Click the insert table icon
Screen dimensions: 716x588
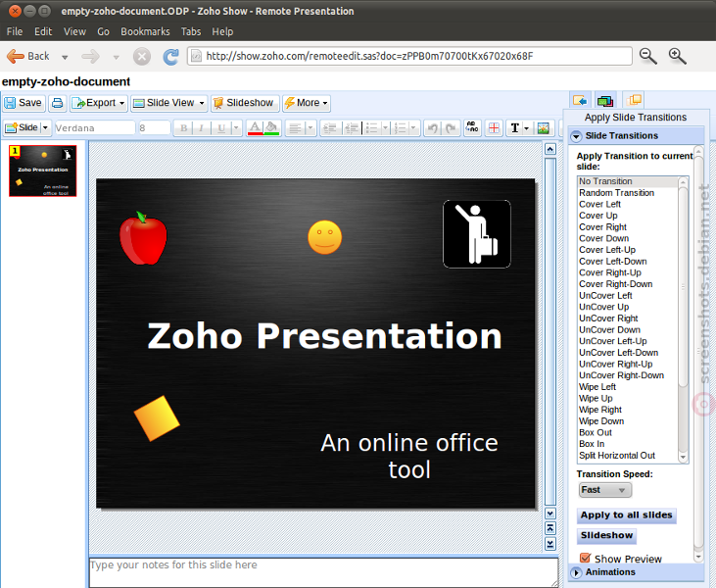pos(494,128)
